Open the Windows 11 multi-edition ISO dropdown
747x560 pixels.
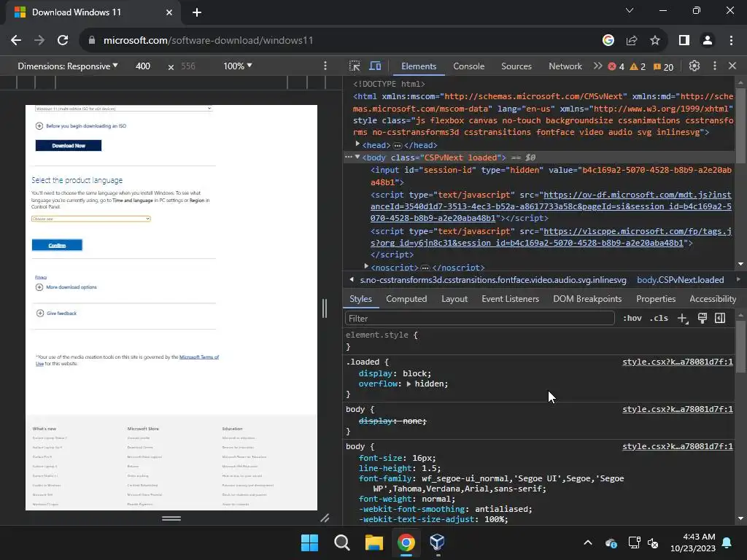point(123,108)
